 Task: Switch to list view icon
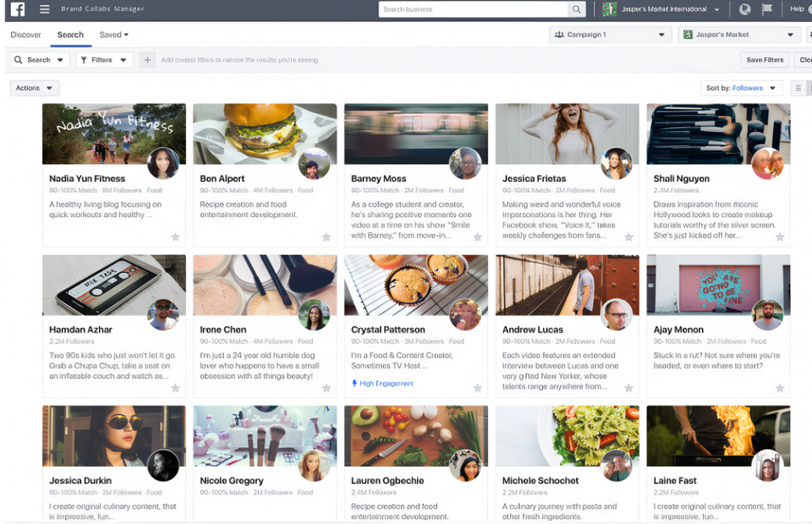click(798, 88)
